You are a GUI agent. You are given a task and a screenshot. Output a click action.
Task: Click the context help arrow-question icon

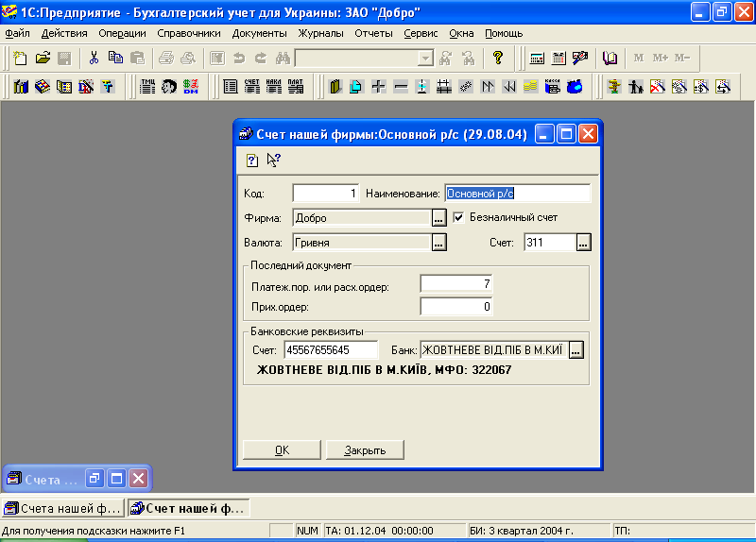274,161
